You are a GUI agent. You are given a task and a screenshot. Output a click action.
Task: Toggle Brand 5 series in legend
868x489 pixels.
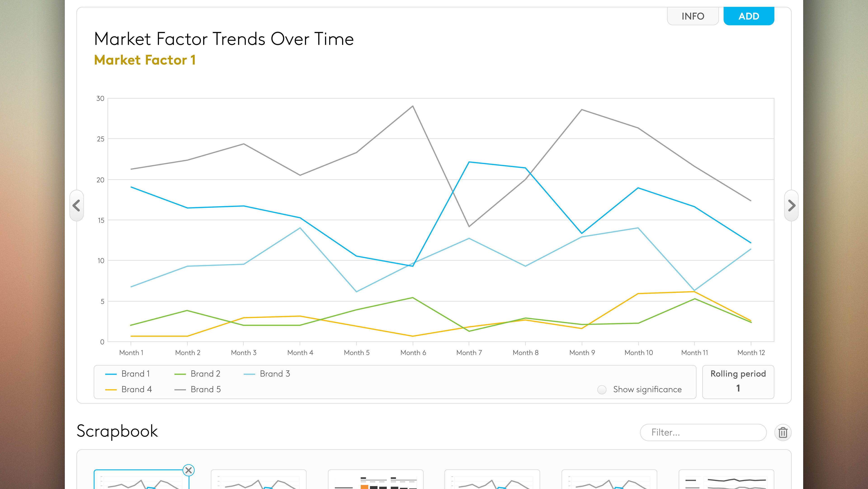pyautogui.click(x=198, y=390)
